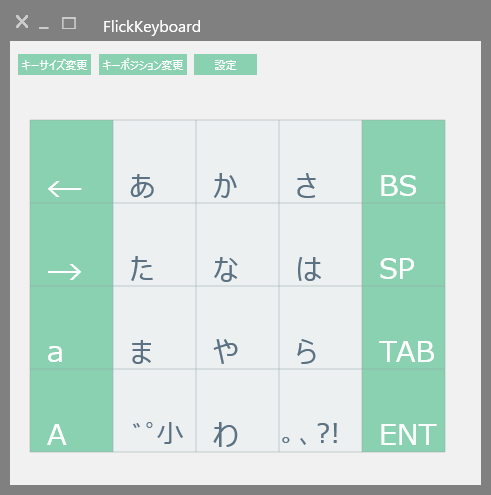Tap the ま kana key

(x=155, y=327)
